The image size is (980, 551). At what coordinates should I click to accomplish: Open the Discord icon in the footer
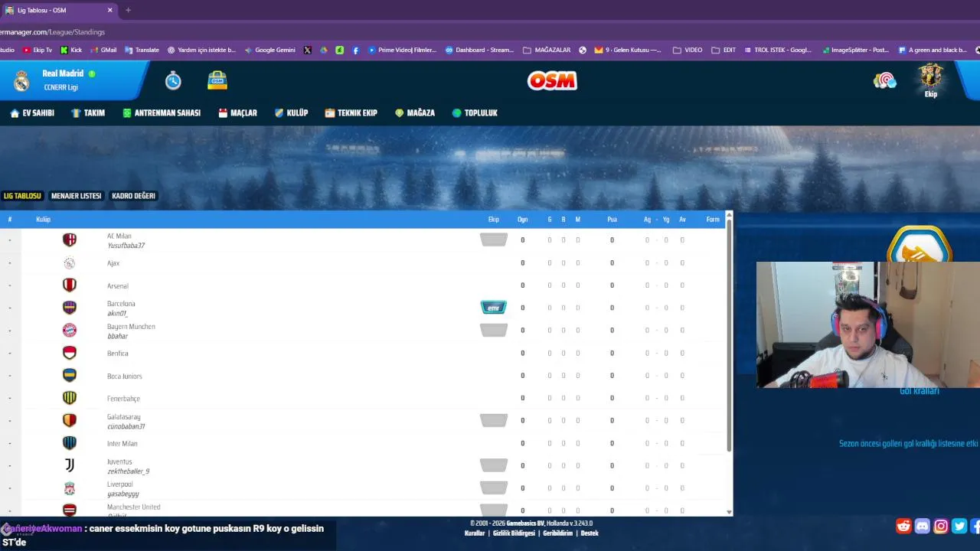[923, 526]
